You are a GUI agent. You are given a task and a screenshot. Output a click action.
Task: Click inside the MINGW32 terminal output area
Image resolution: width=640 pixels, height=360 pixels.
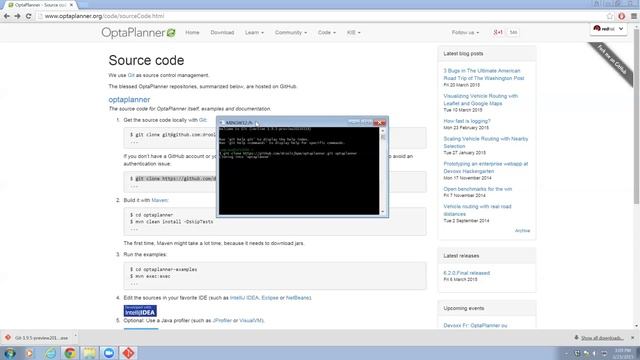click(x=299, y=171)
